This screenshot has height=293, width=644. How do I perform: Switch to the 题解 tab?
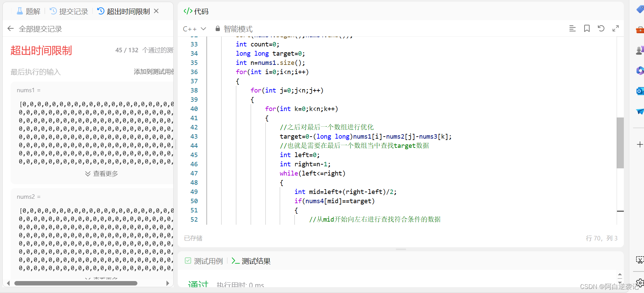coord(28,11)
